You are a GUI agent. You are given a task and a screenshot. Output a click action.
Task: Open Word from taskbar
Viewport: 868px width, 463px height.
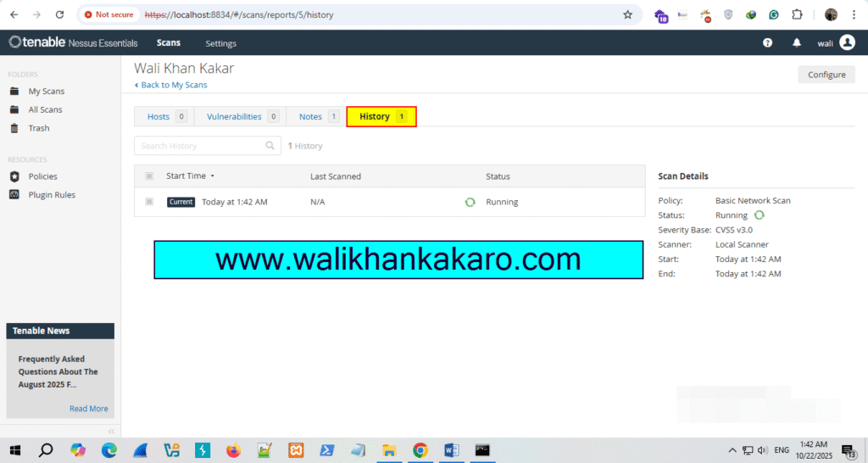451,450
